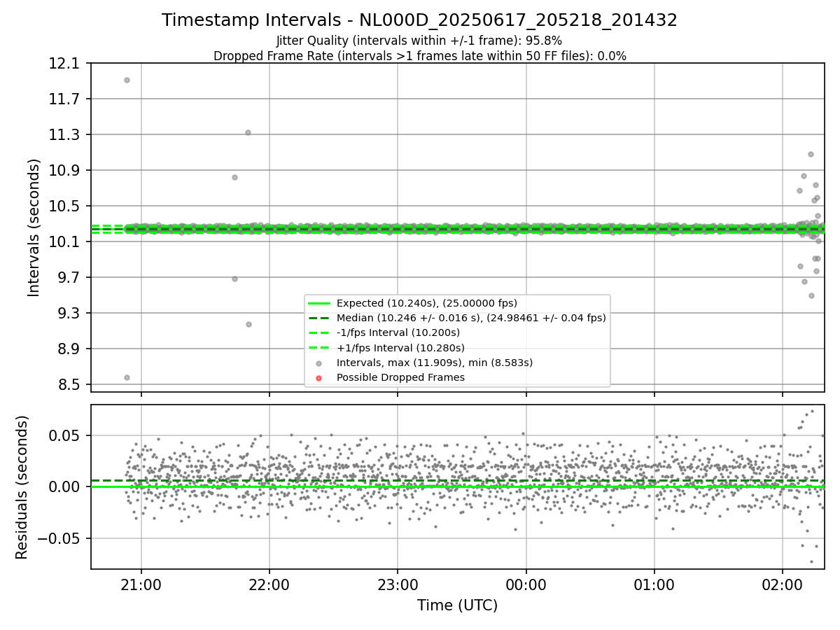Click the "21:00" x-axis tick label

pyautogui.click(x=141, y=586)
